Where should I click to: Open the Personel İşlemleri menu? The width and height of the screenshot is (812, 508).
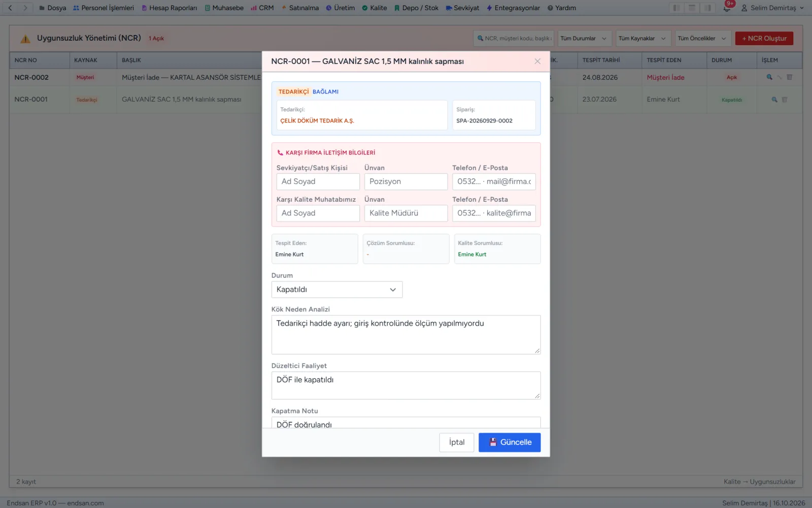click(x=104, y=8)
